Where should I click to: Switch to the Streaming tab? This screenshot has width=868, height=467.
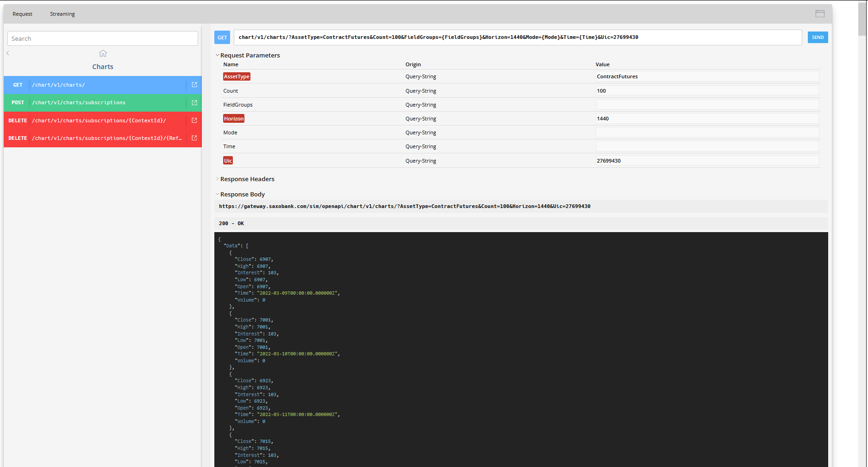coord(62,14)
